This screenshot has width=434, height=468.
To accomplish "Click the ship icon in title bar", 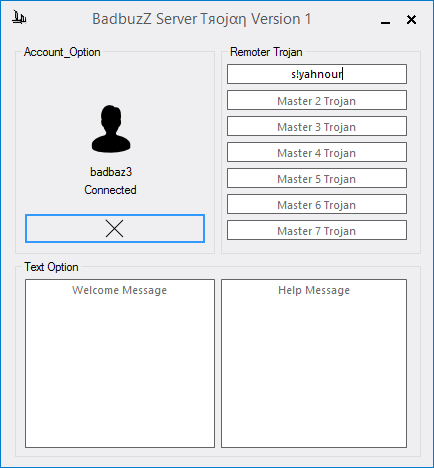I will tap(19, 17).
